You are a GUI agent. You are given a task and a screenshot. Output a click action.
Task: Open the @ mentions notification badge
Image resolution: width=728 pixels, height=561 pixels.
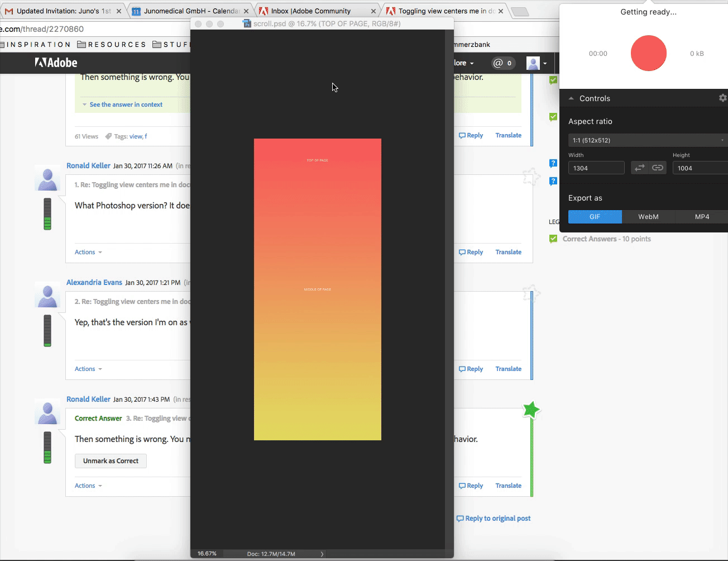coord(503,63)
